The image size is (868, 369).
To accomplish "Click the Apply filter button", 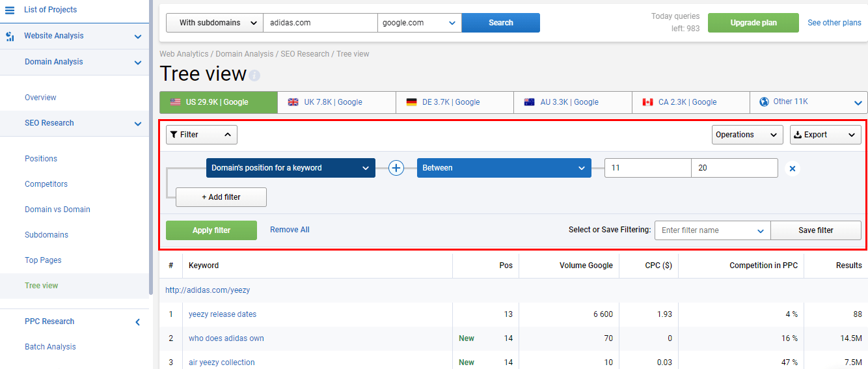I will [211, 230].
